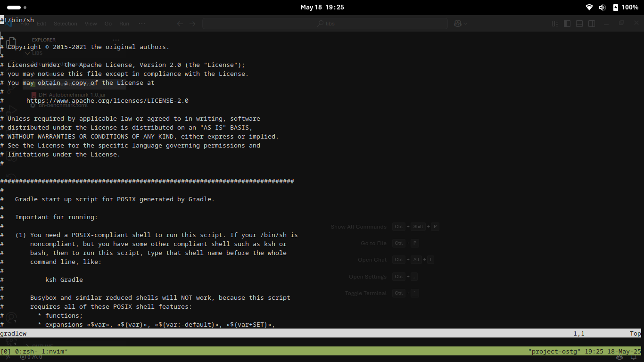Place cursor on the #!/bin/sh shebang line
This screenshot has height=362, width=644.
(x=17, y=20)
